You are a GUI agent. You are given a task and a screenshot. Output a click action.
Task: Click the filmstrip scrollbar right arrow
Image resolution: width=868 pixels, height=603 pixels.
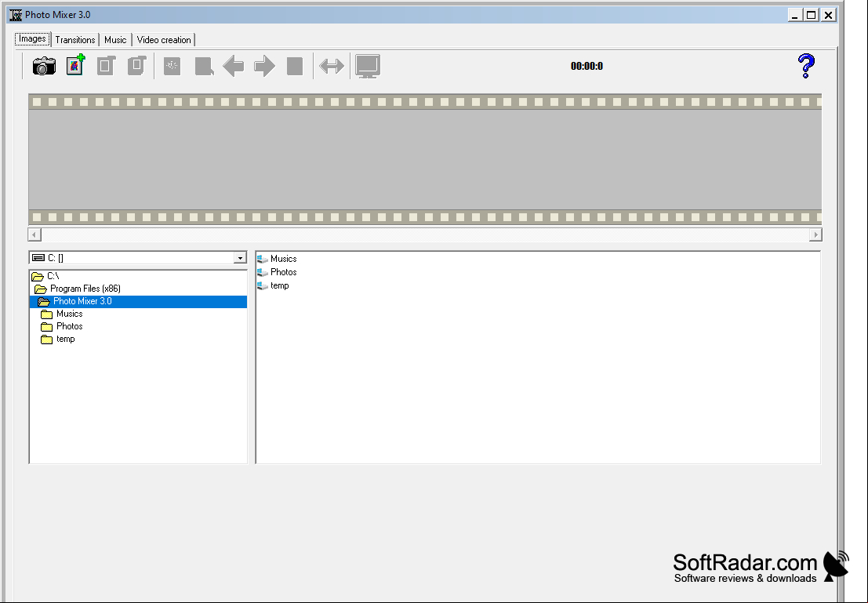(x=815, y=234)
